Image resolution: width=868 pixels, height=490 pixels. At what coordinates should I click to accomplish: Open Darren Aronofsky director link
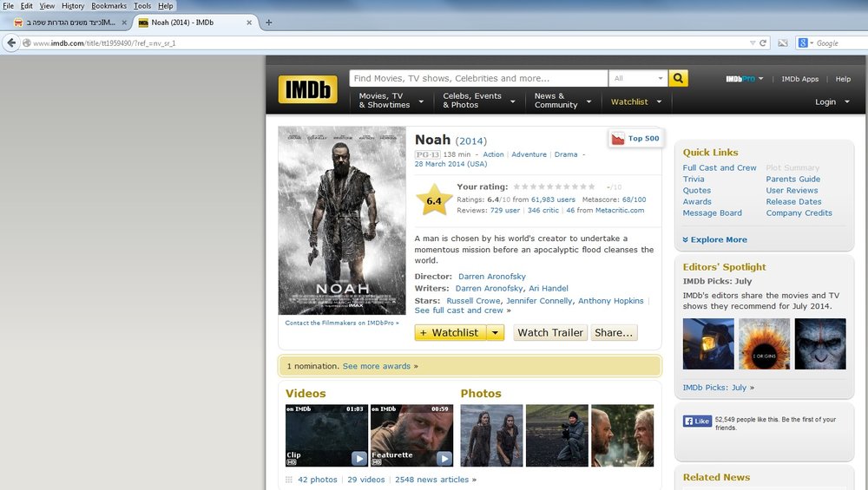(492, 277)
